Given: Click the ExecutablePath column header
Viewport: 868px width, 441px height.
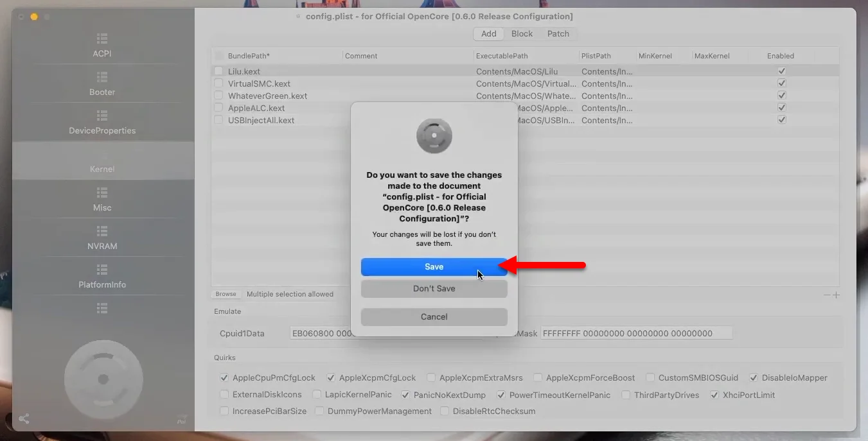Looking at the screenshot, I should pos(502,56).
